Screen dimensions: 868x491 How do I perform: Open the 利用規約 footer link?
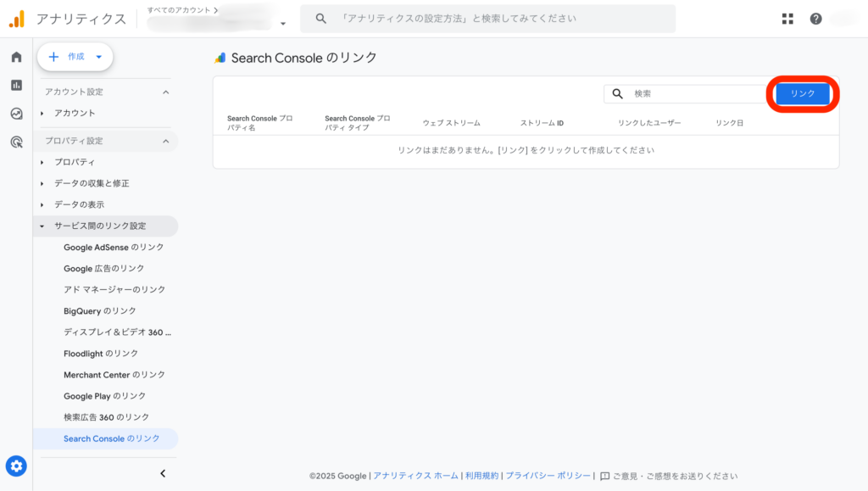pos(481,476)
